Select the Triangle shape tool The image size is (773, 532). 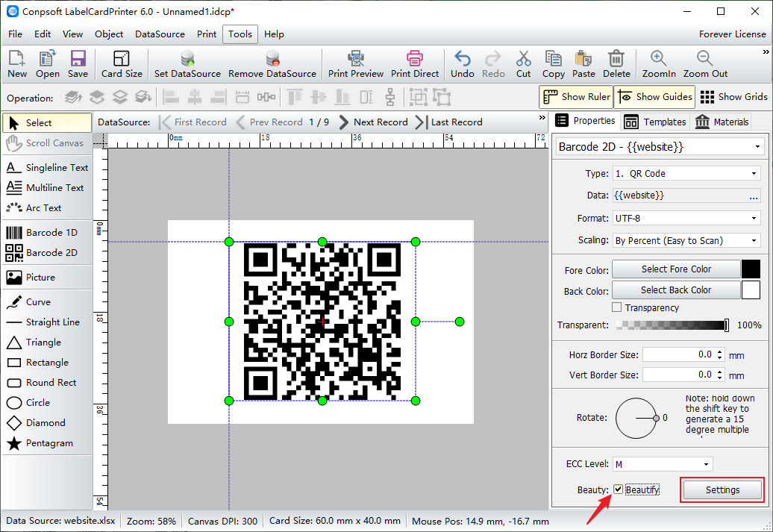(x=47, y=342)
